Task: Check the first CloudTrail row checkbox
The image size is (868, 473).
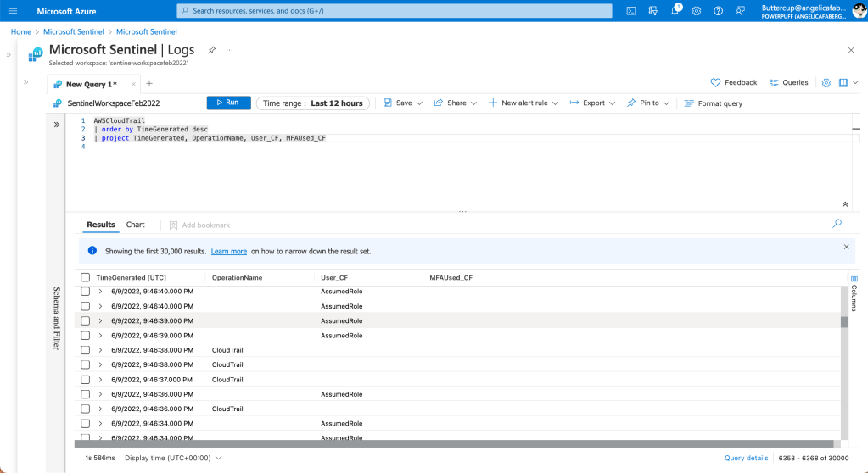Action: point(85,350)
